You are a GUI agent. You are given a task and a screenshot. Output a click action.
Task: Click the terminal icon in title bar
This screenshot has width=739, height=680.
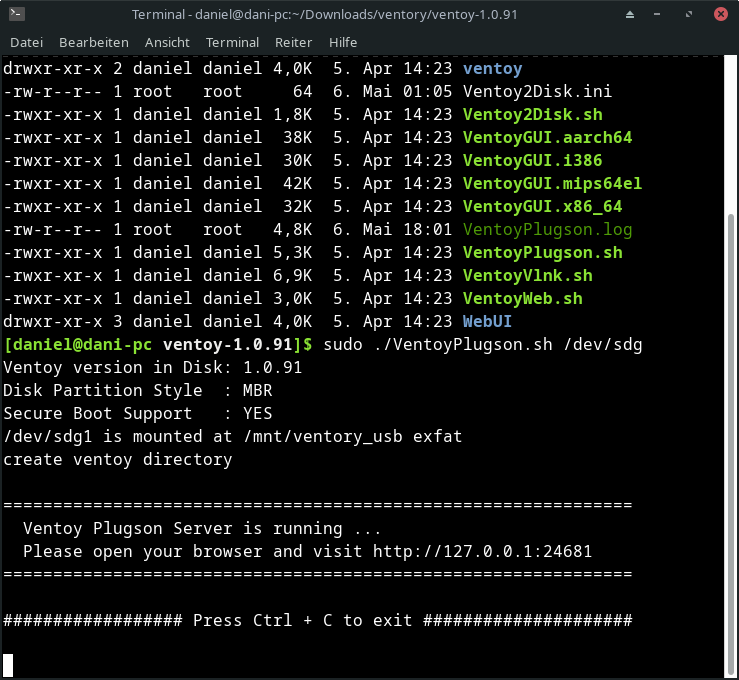pyautogui.click(x=17, y=14)
